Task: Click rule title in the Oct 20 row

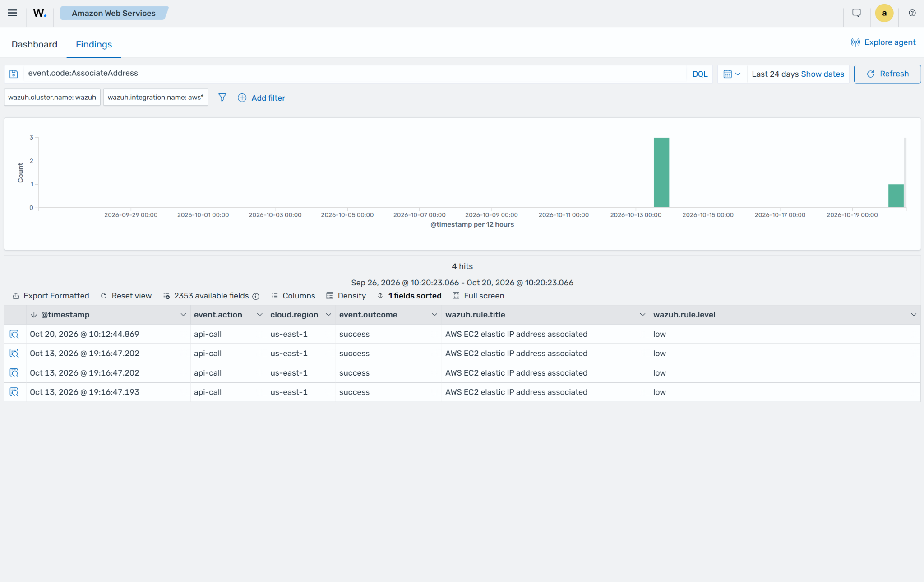Action: click(x=516, y=334)
